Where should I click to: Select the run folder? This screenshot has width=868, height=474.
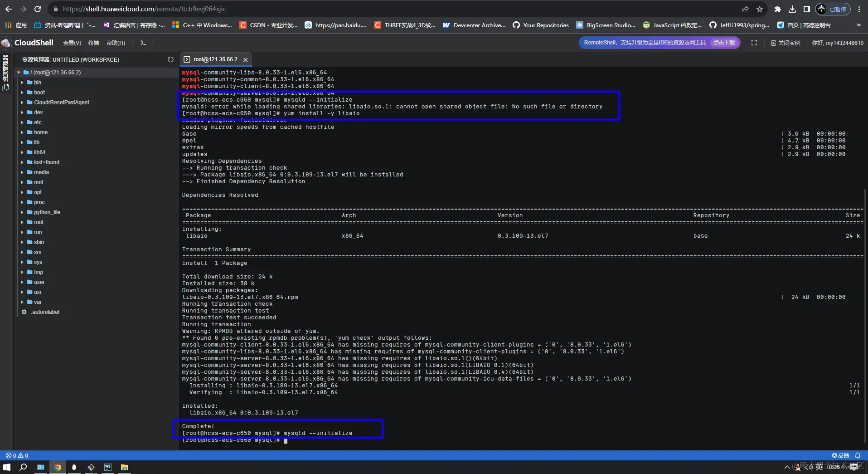(38, 232)
